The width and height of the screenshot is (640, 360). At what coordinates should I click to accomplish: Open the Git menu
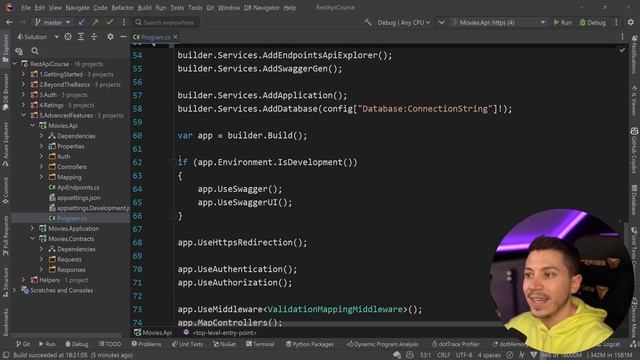coord(210,8)
